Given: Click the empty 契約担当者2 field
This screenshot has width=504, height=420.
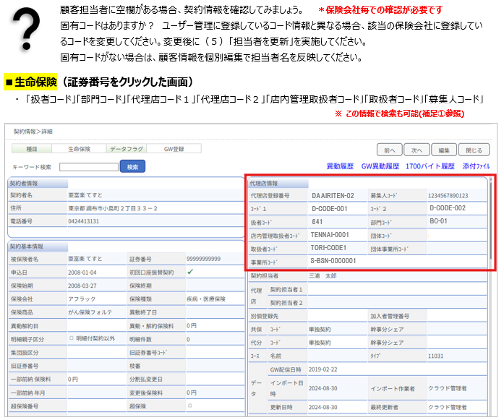Looking at the screenshot, I should [x=397, y=303].
